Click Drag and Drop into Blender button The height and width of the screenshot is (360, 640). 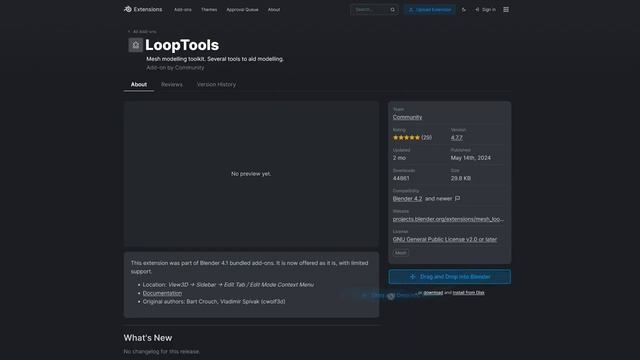pyautogui.click(x=449, y=277)
